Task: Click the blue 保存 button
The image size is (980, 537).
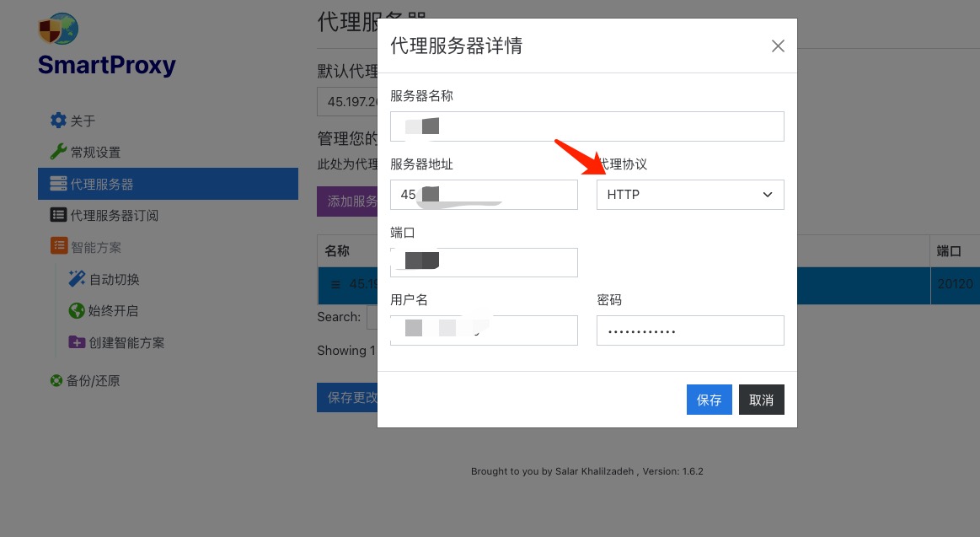Action: (x=709, y=400)
